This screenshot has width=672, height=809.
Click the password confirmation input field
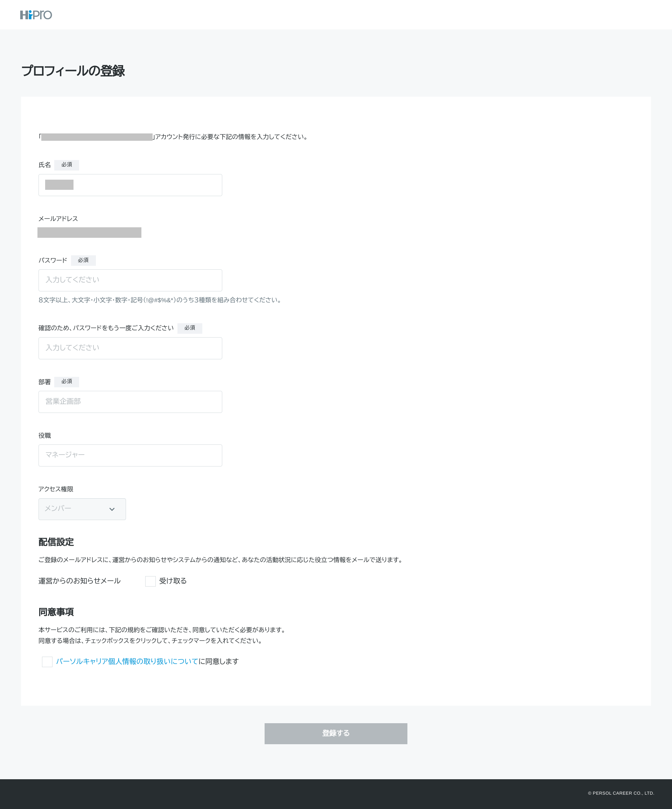click(130, 348)
